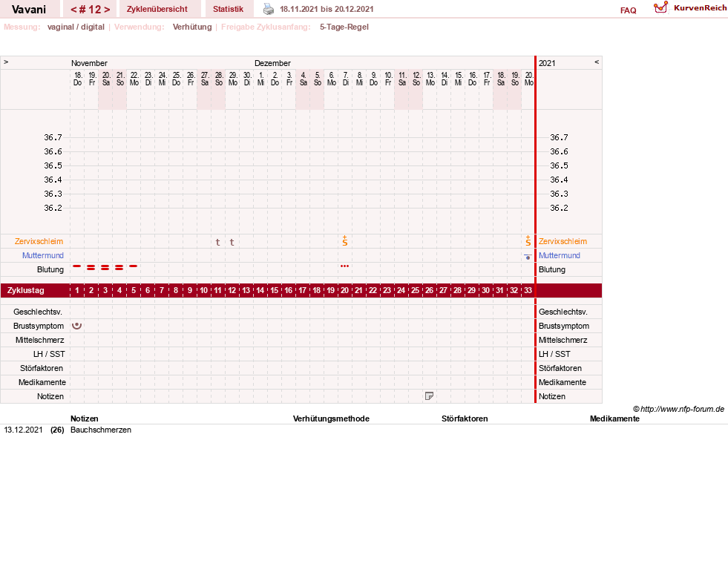Click the printer icon

269,9
